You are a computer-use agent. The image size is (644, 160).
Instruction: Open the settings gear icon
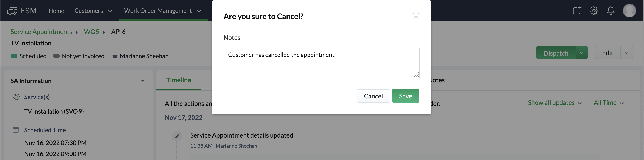pyautogui.click(x=594, y=10)
